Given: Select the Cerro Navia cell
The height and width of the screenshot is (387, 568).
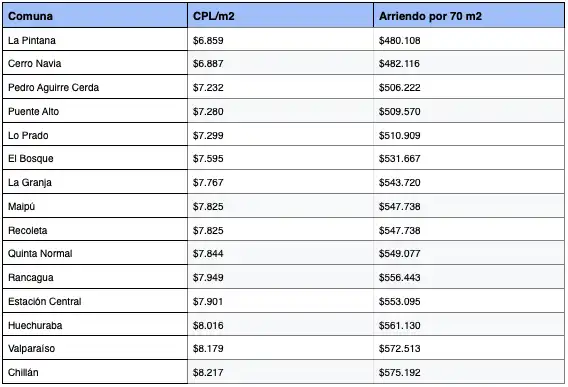Looking at the screenshot, I should point(95,63).
